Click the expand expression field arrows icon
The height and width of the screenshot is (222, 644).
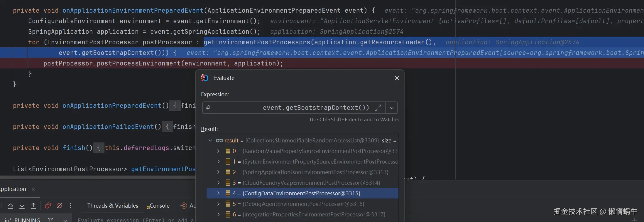coord(378,108)
